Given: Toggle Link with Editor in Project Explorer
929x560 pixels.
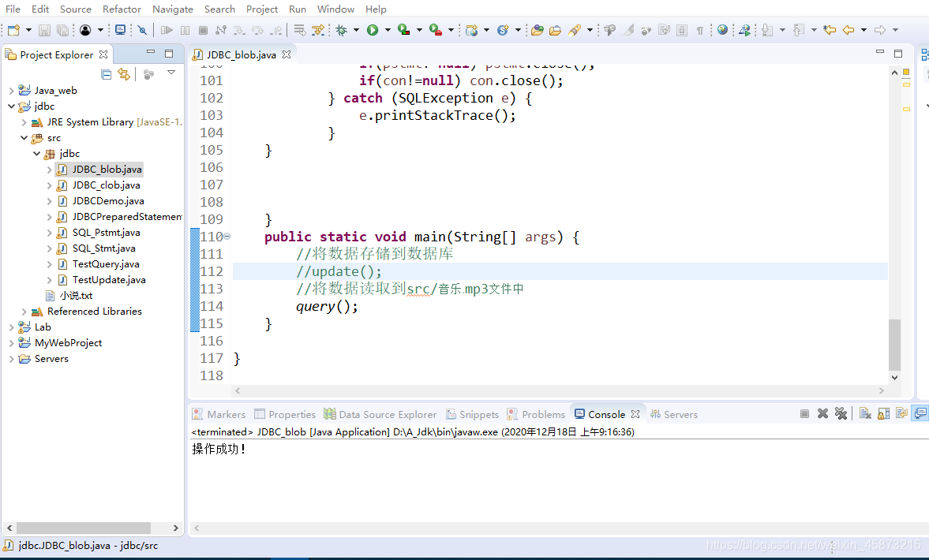Looking at the screenshot, I should pyautogui.click(x=124, y=74).
